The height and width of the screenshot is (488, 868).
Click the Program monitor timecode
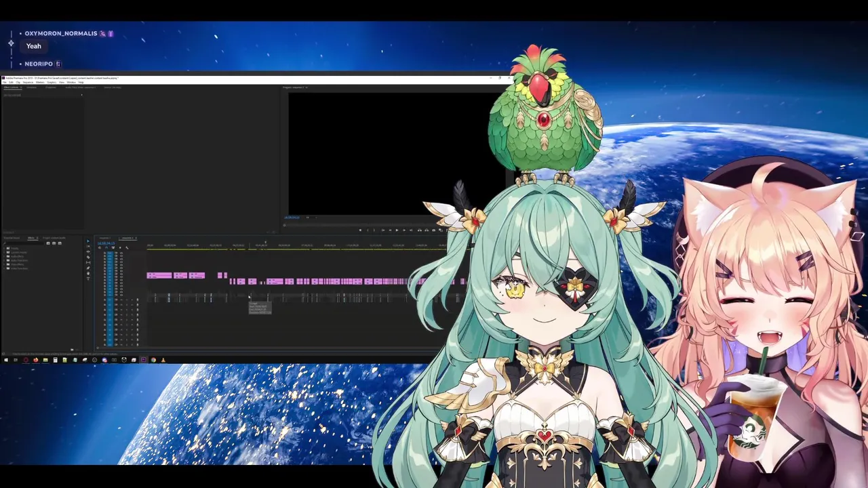click(292, 218)
